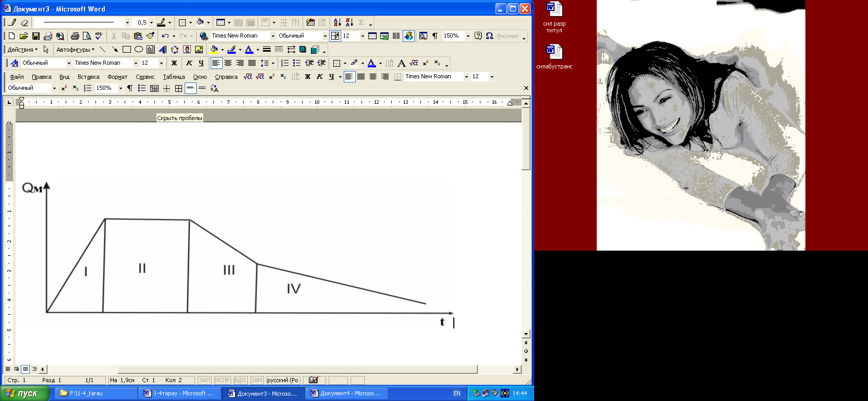Select the Eraser tool in the tables toolbar
This screenshot has height=401, width=868.
click(24, 22)
